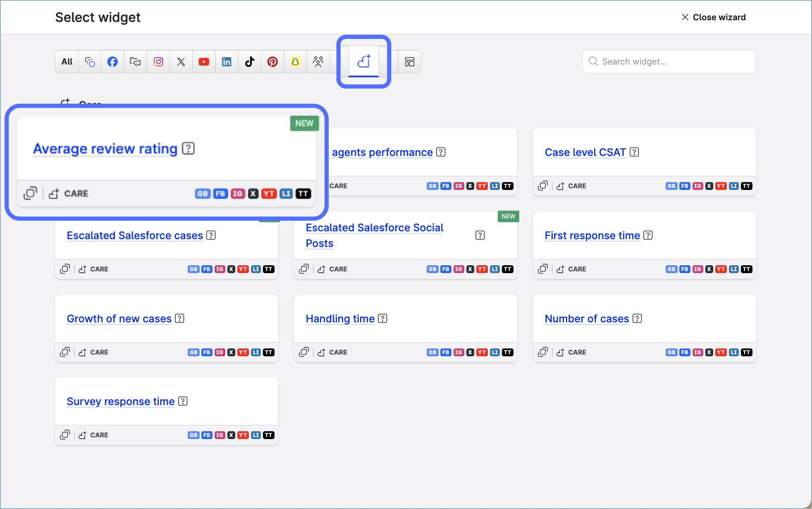
Task: Select the Instagram filter tab
Action: [158, 62]
